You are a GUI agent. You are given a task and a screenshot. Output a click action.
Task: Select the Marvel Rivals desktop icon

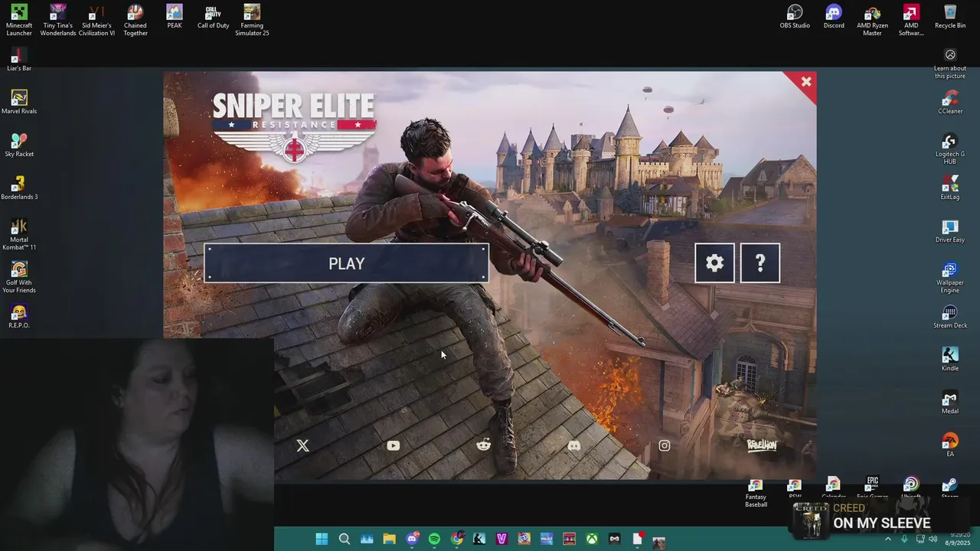[x=19, y=103]
